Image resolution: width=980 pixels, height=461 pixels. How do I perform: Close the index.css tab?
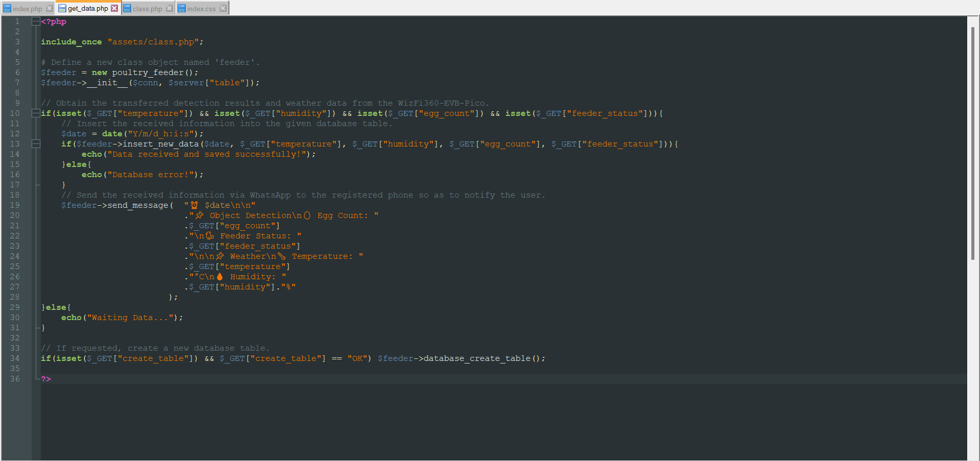223,8
